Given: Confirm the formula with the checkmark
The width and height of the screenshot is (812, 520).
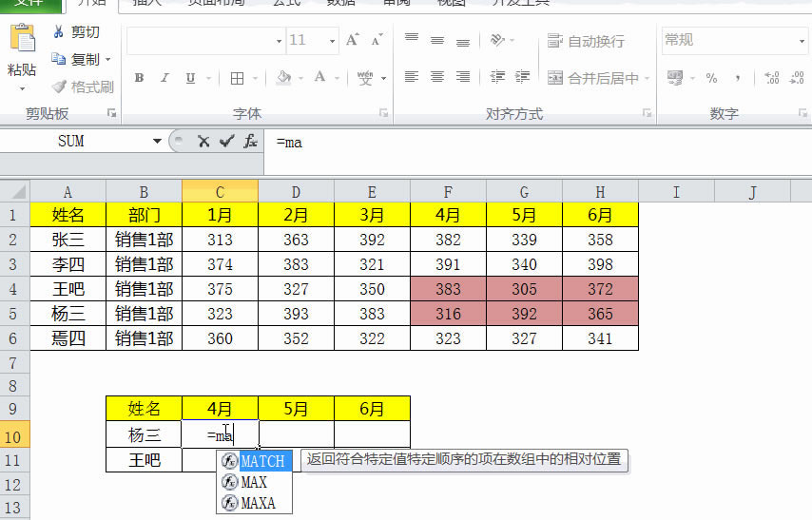Looking at the screenshot, I should (x=227, y=141).
